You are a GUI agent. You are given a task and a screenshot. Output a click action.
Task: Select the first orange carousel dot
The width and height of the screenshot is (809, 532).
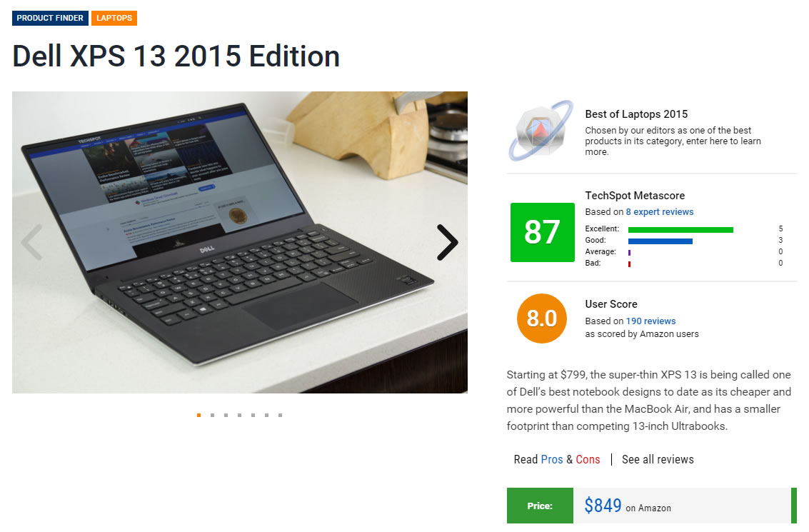click(x=199, y=415)
